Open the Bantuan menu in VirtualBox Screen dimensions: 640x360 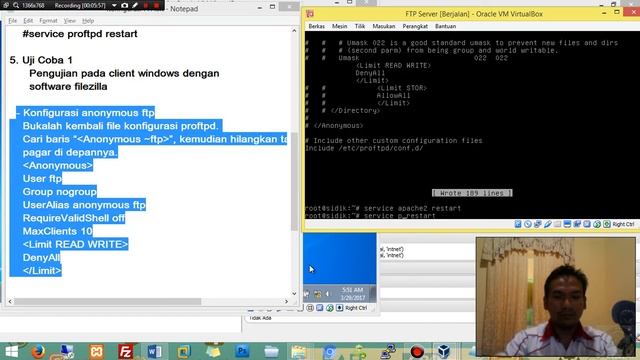[445, 26]
